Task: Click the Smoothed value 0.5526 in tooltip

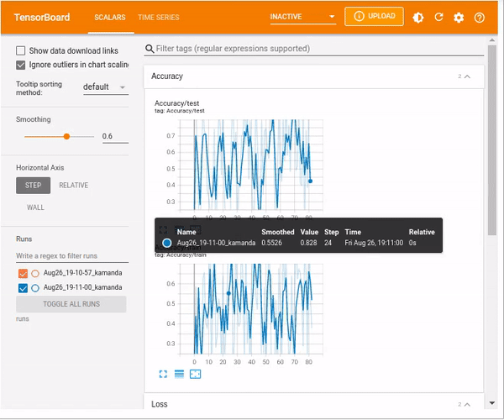Action: coord(271,243)
